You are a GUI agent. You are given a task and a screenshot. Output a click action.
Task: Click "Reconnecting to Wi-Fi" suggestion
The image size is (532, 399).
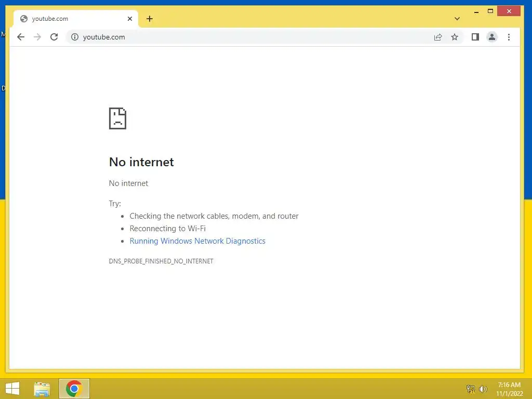(168, 229)
